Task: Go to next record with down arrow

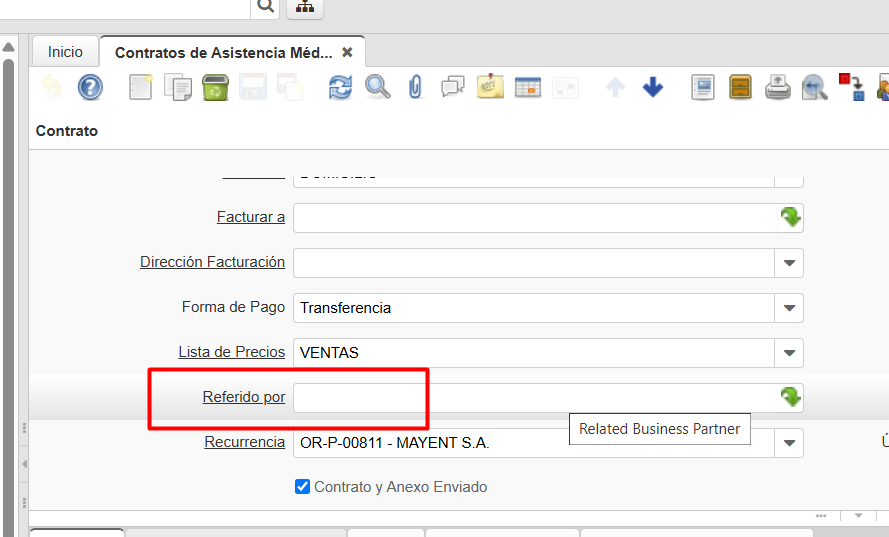Action: pyautogui.click(x=653, y=88)
